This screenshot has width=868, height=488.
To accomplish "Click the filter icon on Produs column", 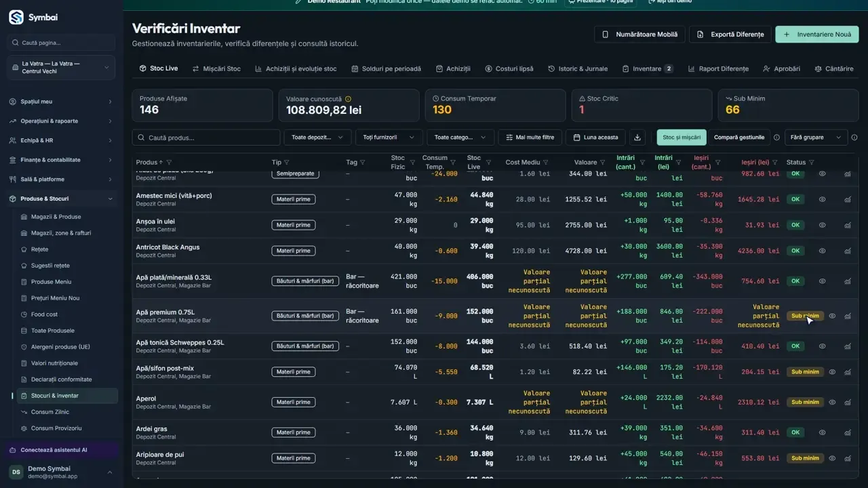I will point(169,163).
